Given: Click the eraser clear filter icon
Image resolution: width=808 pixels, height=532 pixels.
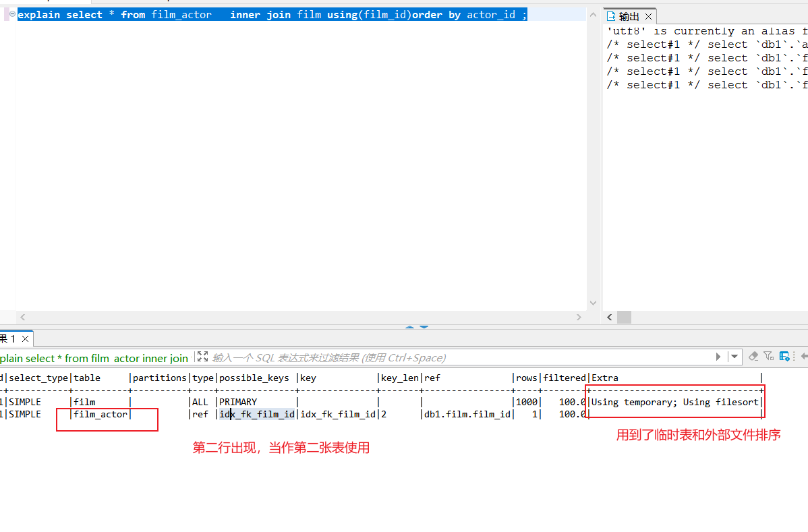Looking at the screenshot, I should (753, 356).
